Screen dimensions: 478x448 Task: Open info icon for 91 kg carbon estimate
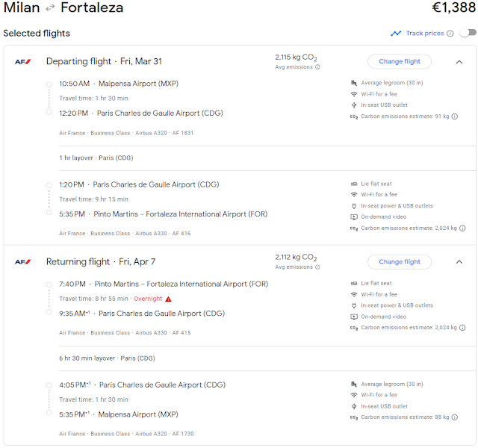tap(455, 116)
